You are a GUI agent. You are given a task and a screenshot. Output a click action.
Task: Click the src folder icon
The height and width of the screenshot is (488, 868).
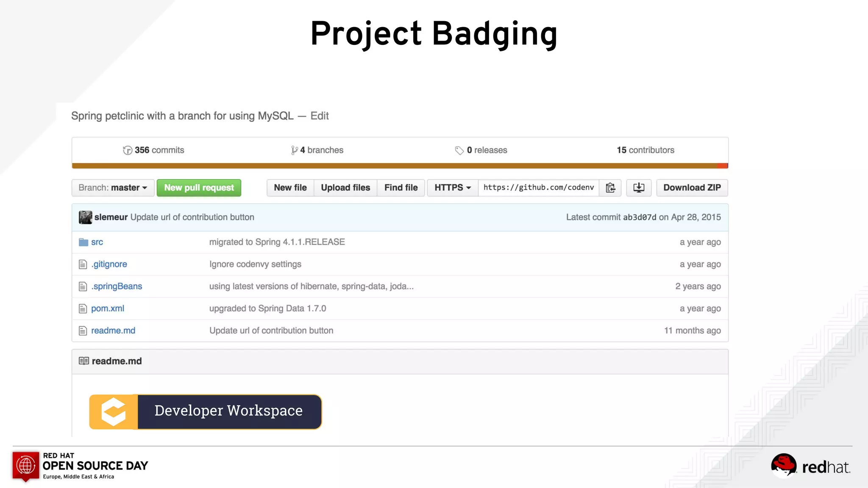83,242
